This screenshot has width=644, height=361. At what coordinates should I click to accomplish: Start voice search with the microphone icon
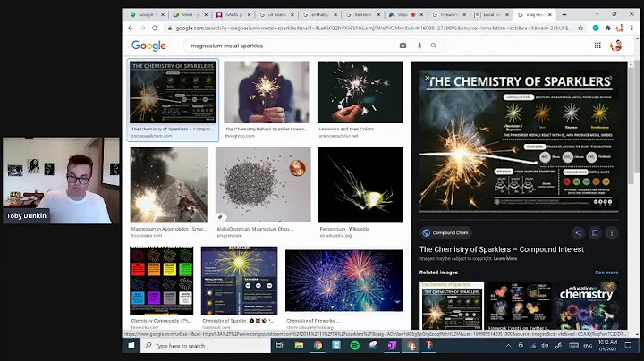click(419, 46)
